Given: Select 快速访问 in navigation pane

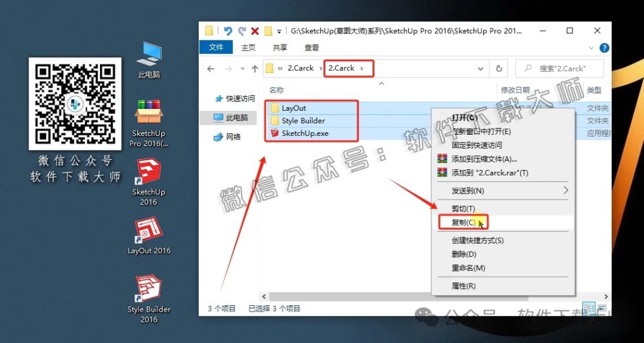Looking at the screenshot, I should point(235,99).
